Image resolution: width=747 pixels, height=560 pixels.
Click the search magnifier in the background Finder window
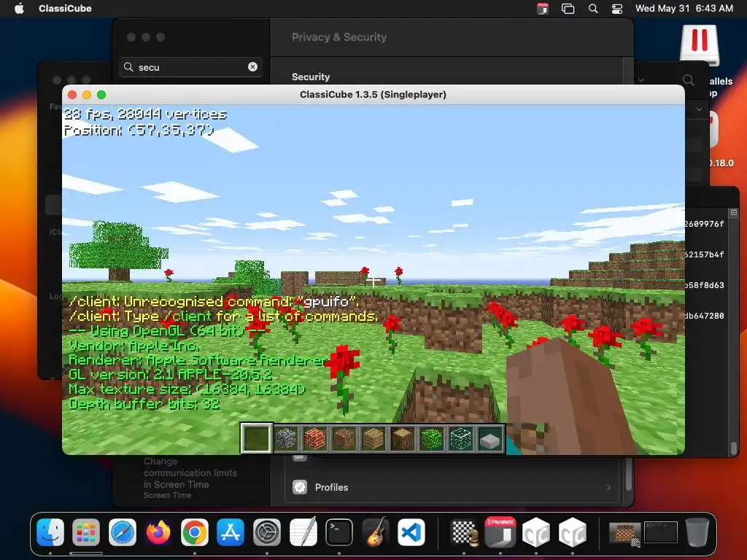pyautogui.click(x=689, y=80)
